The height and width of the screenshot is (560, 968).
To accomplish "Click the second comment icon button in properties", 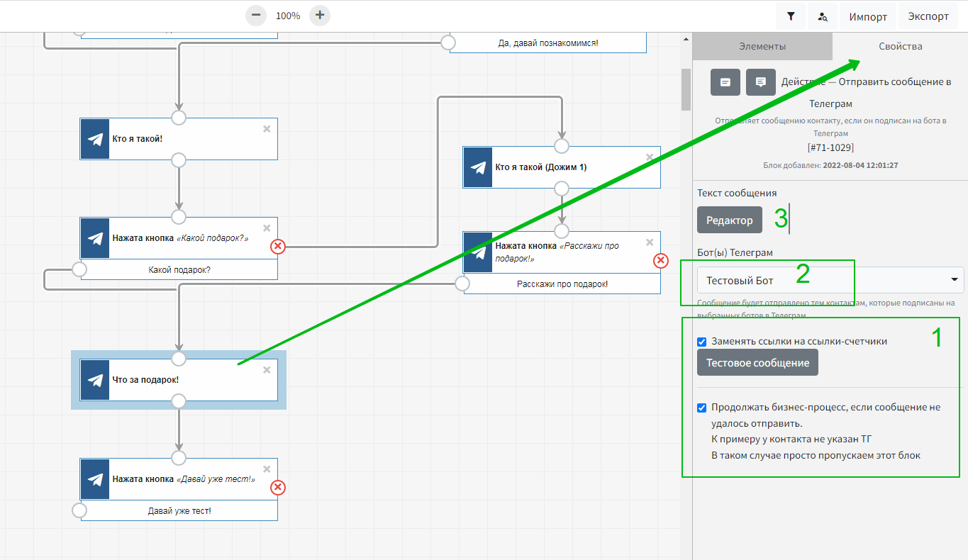I will tap(761, 82).
